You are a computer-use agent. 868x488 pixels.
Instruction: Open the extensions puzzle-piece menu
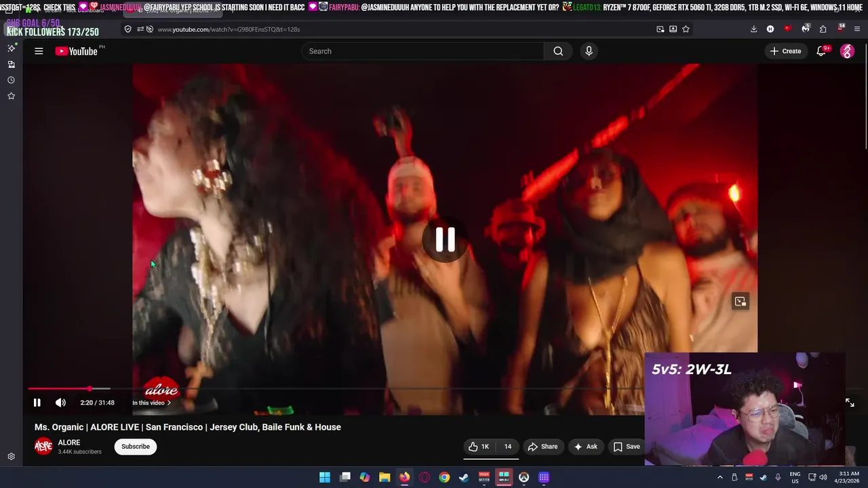pos(823,29)
